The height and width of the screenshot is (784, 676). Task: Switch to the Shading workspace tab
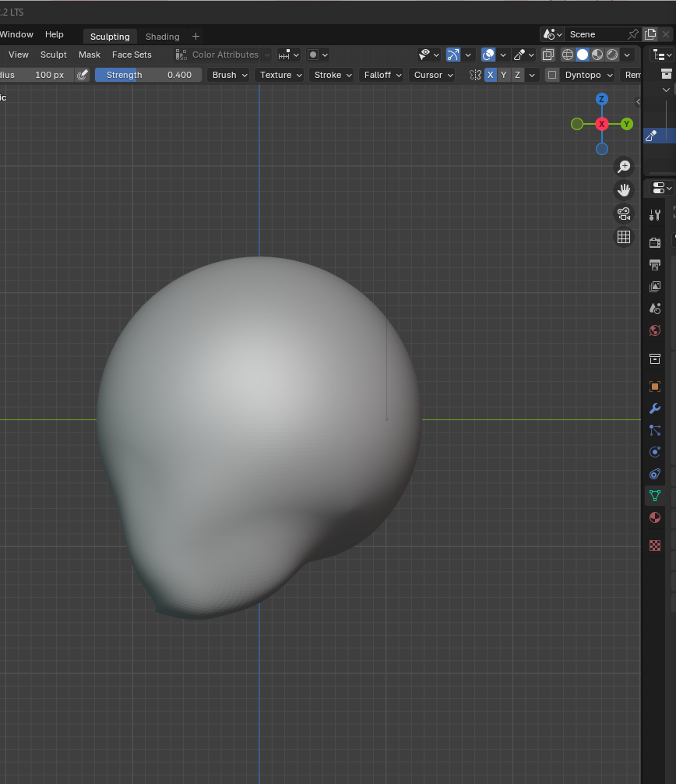(162, 37)
